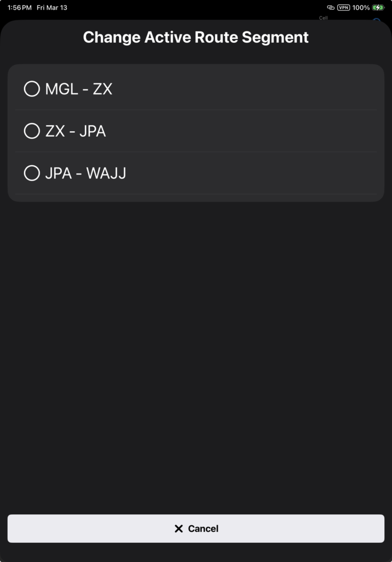The height and width of the screenshot is (562, 392).
Task: Choose the ZX - JPA radio circle
Action: 32,131
